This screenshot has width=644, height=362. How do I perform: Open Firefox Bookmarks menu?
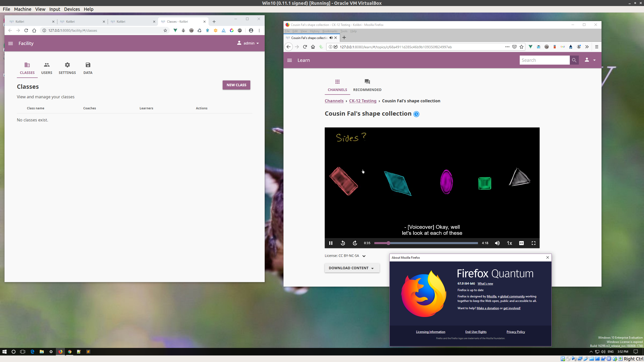click(x=330, y=31)
